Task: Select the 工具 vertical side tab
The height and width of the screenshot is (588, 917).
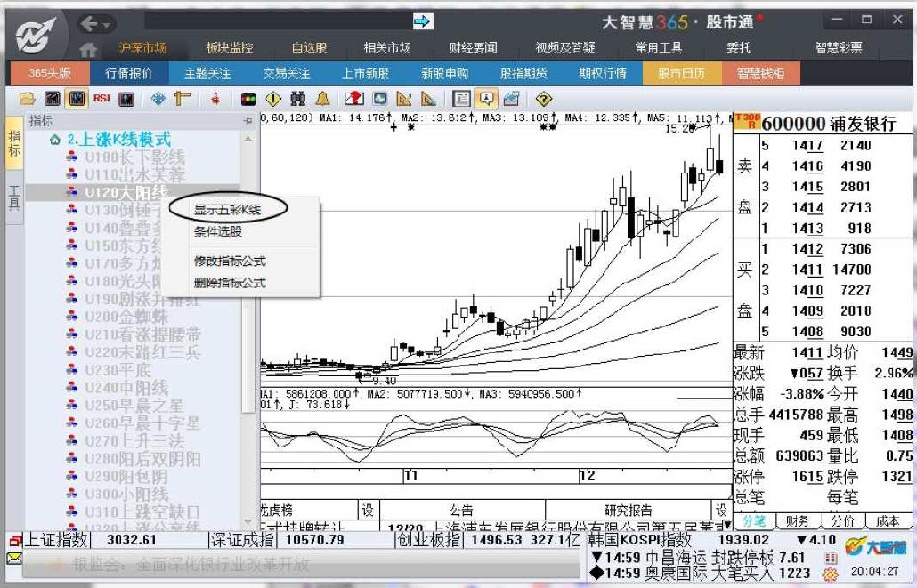Action: click(x=14, y=197)
